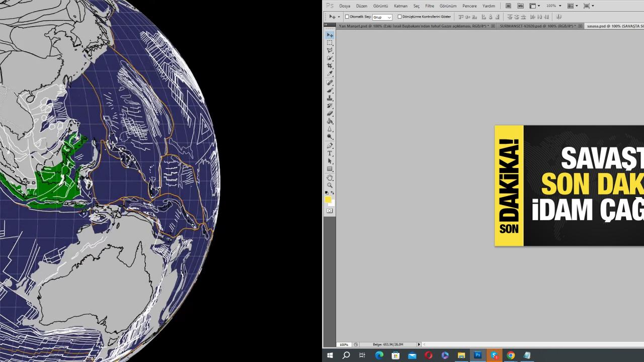This screenshot has height=362, width=644.
Task: Launch Mini Bridge (Mb) button
Action: point(520,6)
